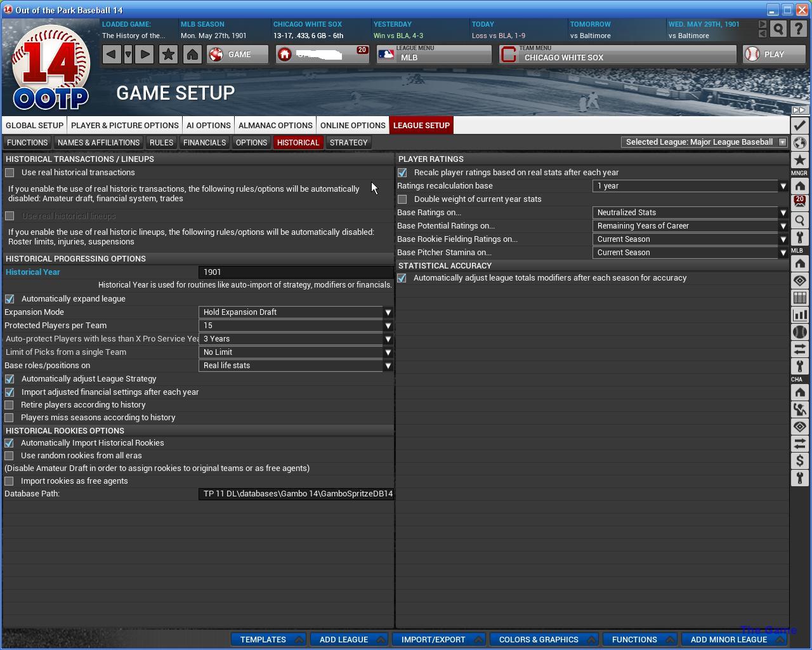This screenshot has width=812, height=650.
Task: Click the MLB standings grid icon
Action: point(799,298)
